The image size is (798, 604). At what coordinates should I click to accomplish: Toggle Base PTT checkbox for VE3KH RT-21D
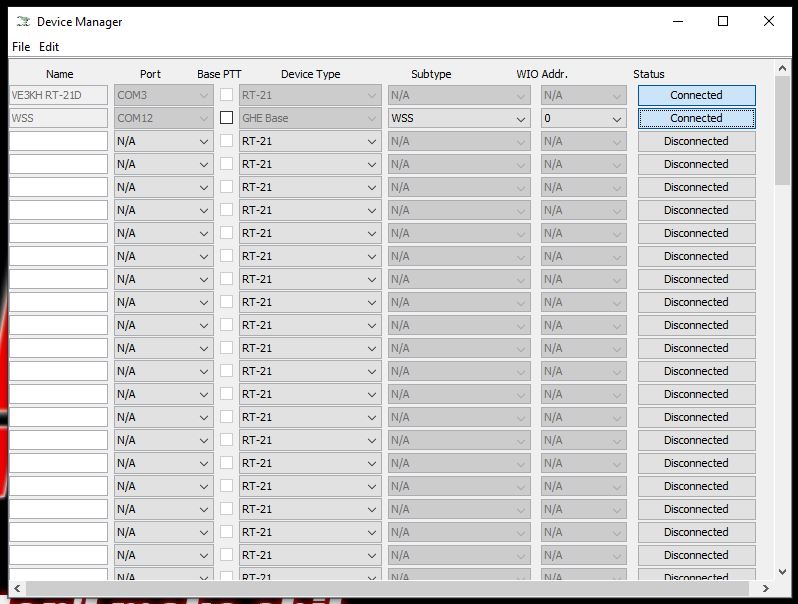(x=227, y=95)
